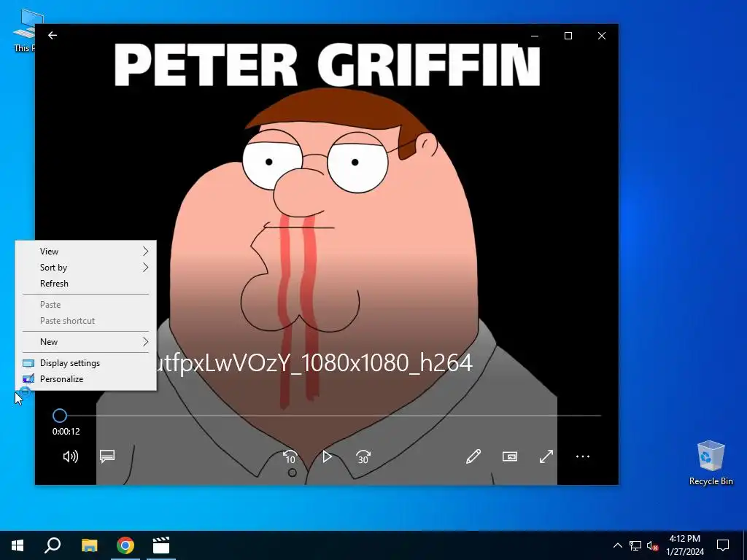
Task: Click the View submenu arrow
Action: tap(146, 252)
